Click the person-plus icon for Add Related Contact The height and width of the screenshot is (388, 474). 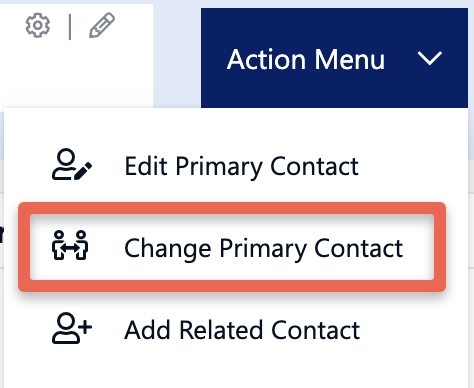click(72, 328)
